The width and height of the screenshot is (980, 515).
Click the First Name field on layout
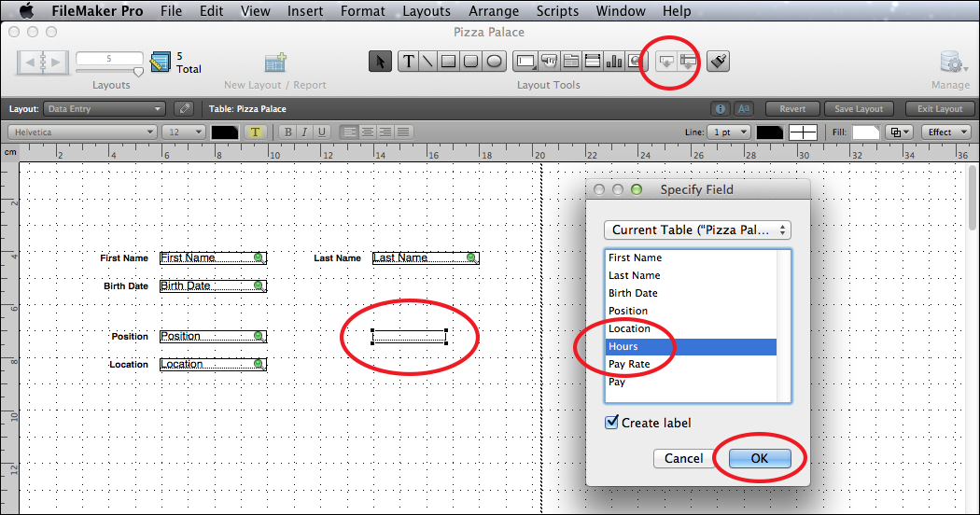click(x=213, y=257)
